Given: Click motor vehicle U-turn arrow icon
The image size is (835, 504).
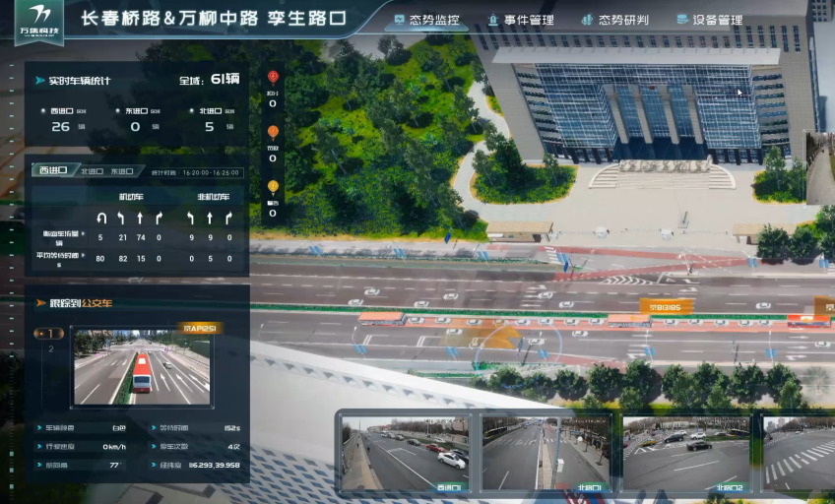Looking at the screenshot, I should tap(101, 218).
